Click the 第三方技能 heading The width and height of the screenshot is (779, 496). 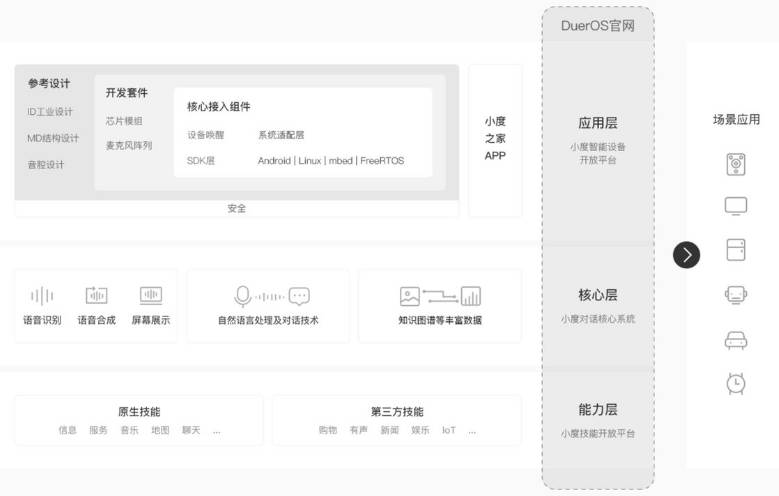tap(397, 412)
